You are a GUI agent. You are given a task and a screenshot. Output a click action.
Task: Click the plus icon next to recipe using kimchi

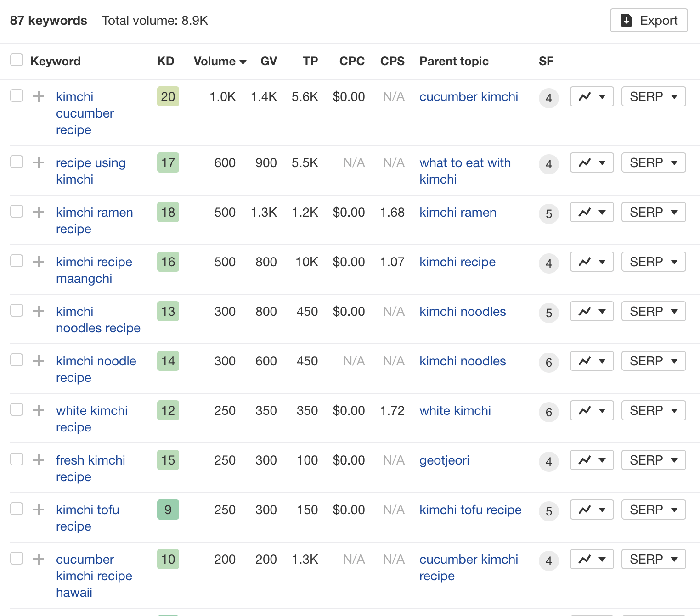38,162
